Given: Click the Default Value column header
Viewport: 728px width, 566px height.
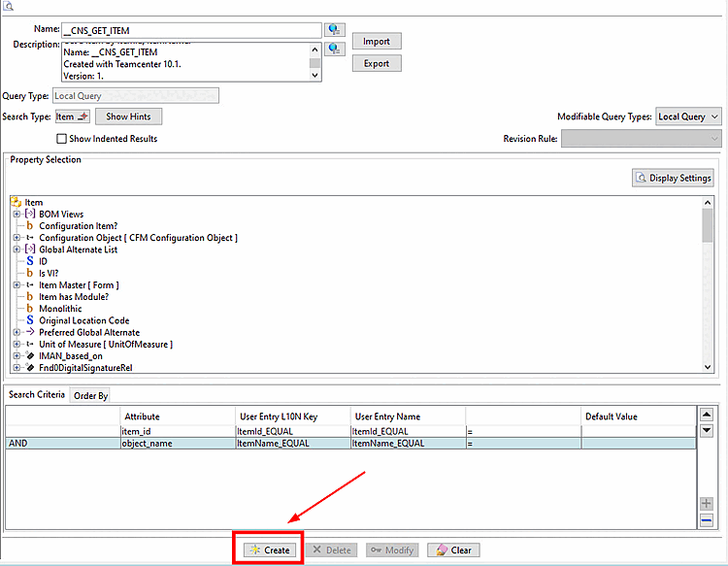Looking at the screenshot, I should pos(639,416).
